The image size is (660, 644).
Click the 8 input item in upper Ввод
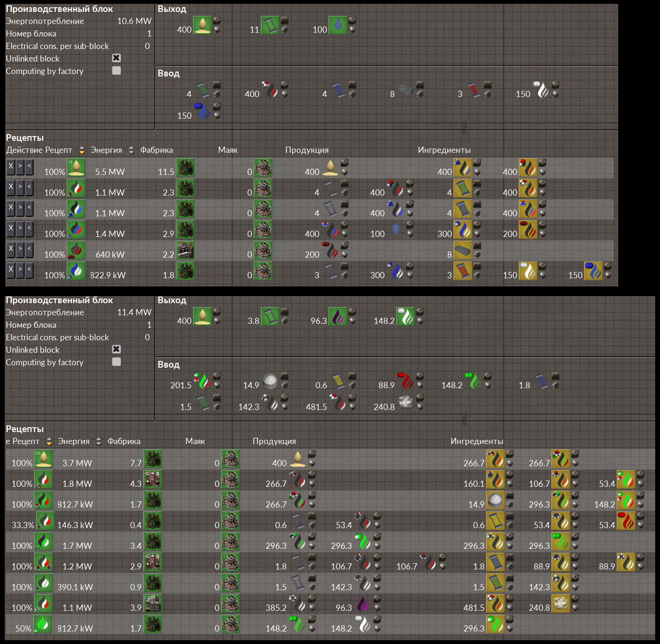[x=405, y=90]
